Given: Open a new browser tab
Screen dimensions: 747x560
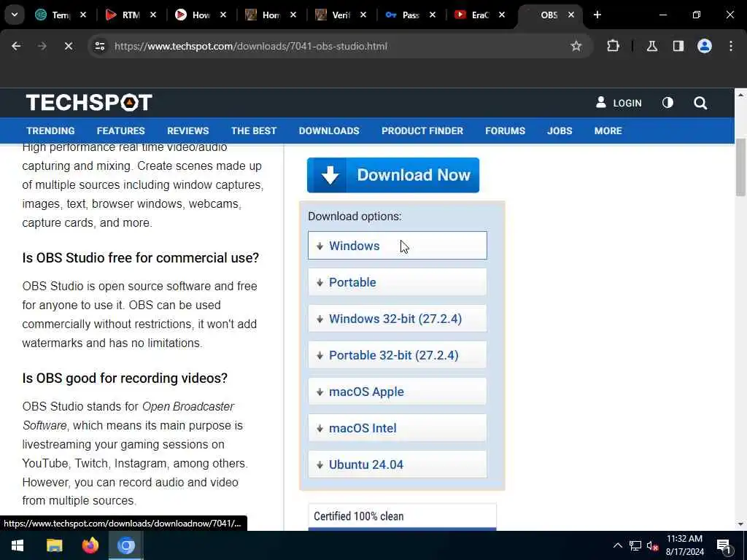Looking at the screenshot, I should tap(597, 15).
